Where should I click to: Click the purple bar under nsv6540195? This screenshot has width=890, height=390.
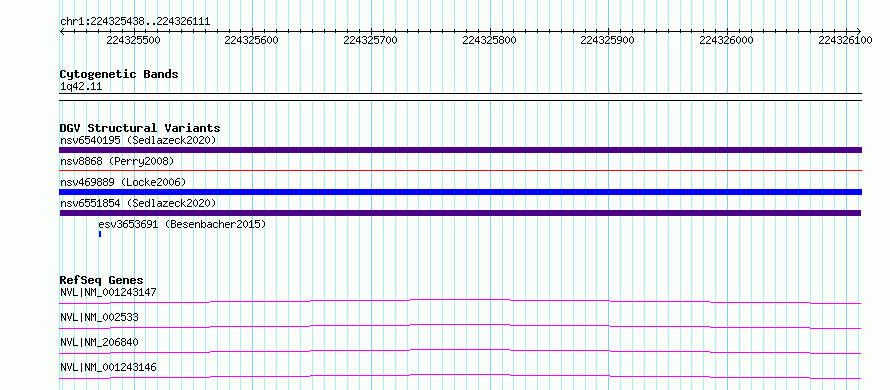[x=460, y=150]
